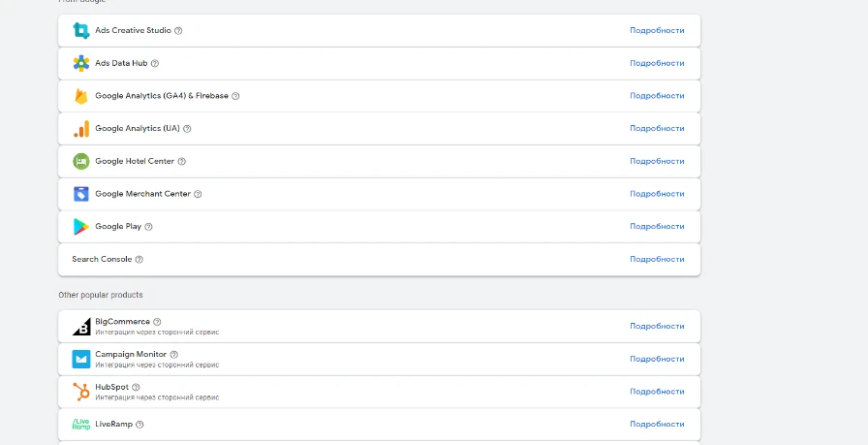Open Подробности for Google Analytics (GA4) & Firebase
The height and width of the screenshot is (445, 868).
point(657,96)
